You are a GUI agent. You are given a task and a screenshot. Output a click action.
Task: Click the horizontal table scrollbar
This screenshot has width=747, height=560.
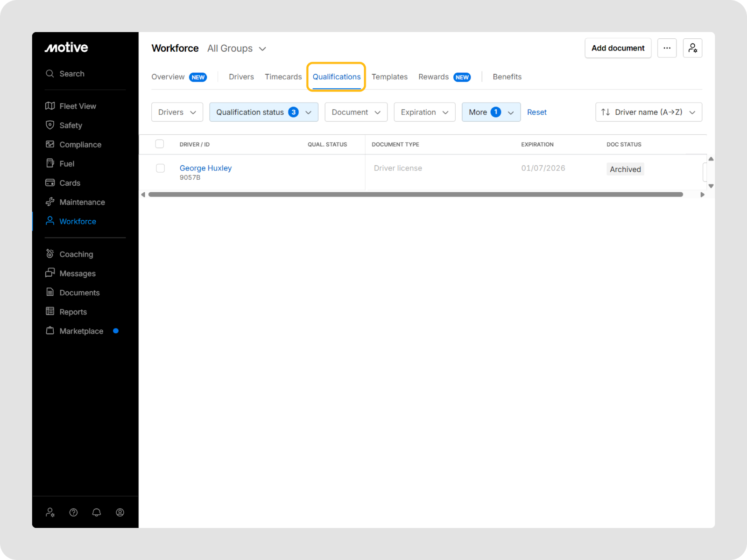pos(416,195)
